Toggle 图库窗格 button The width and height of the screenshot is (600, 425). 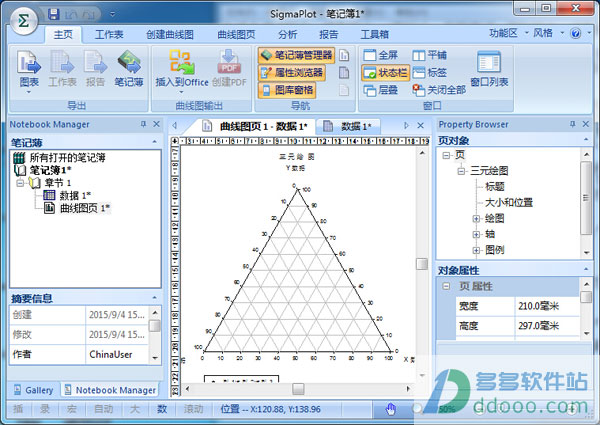point(287,90)
